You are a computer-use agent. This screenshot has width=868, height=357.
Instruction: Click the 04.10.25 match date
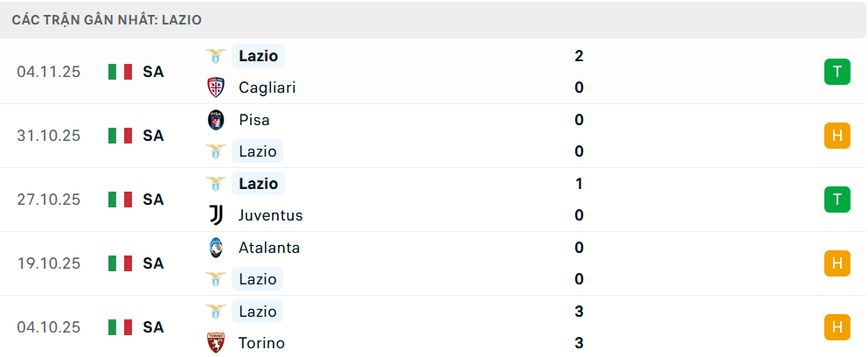pos(48,327)
